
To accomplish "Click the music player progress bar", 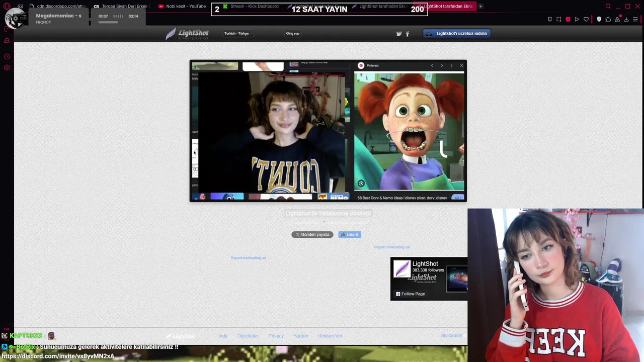I will coord(108,22).
